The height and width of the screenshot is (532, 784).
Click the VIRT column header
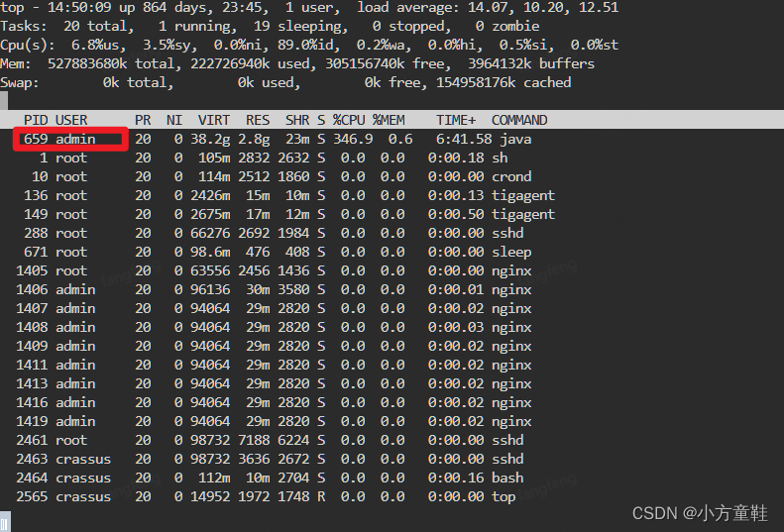point(214,121)
